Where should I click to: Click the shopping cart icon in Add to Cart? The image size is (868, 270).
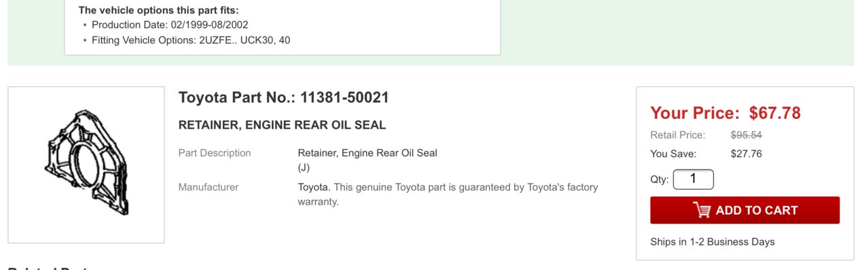(x=702, y=209)
